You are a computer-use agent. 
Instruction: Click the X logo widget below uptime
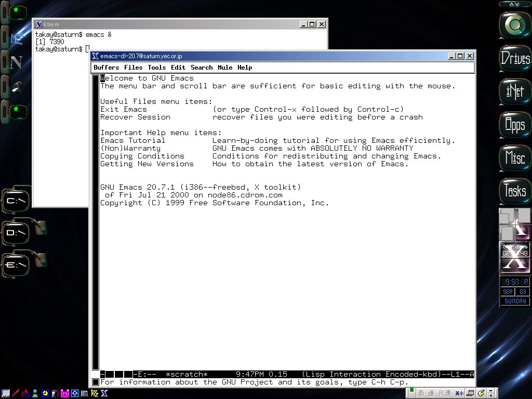[x=515, y=265]
